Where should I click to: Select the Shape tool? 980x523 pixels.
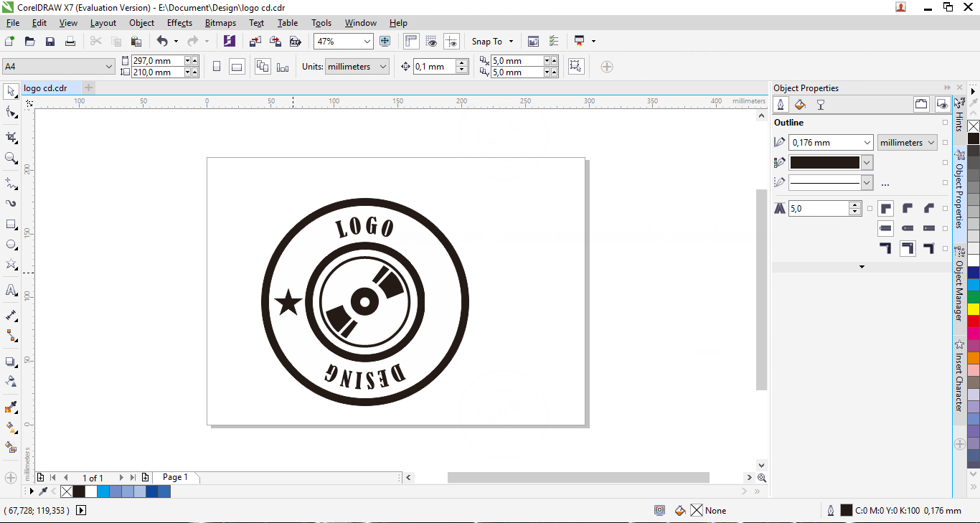[11, 113]
